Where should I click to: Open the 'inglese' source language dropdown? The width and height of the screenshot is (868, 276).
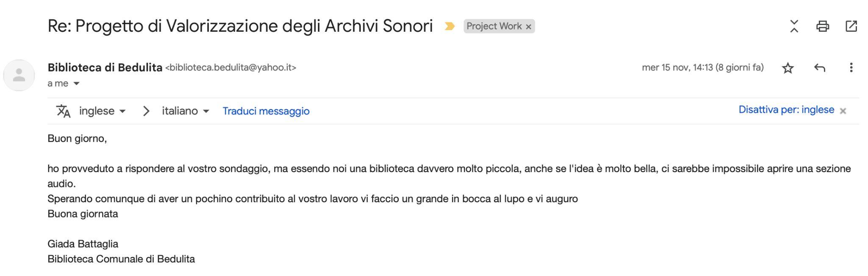[x=102, y=111]
